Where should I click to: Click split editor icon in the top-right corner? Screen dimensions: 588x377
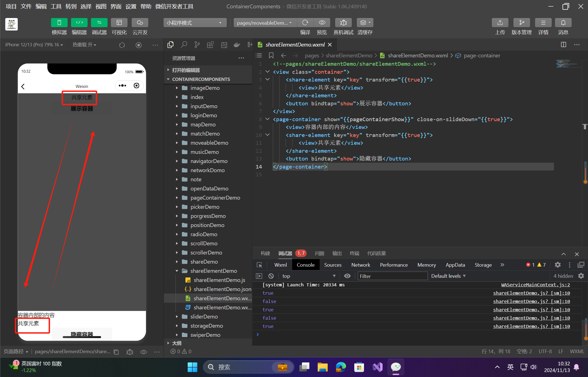tap(563, 45)
